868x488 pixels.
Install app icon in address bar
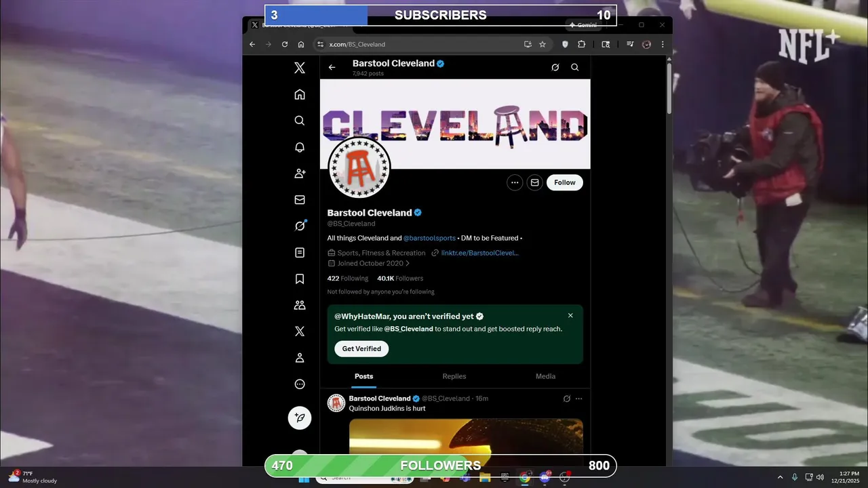pos(528,44)
